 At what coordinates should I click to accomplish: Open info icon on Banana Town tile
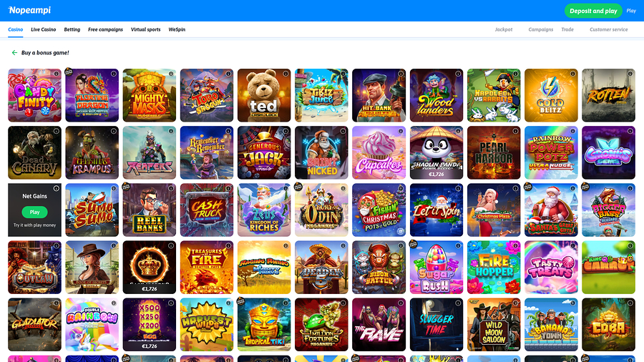[x=572, y=303]
